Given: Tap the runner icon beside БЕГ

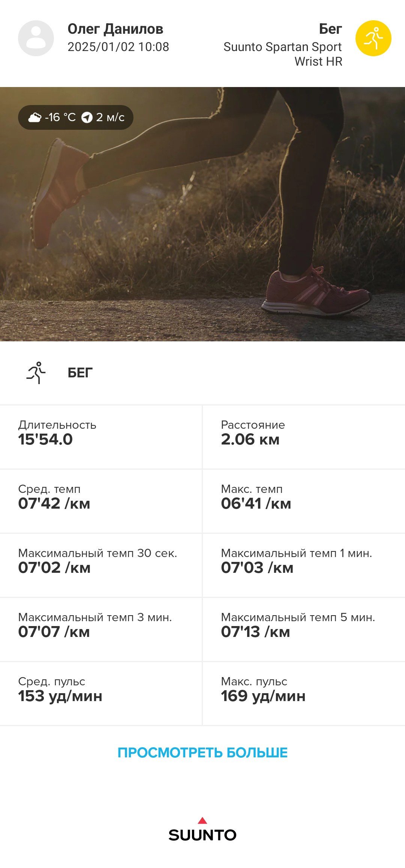Looking at the screenshot, I should (36, 372).
